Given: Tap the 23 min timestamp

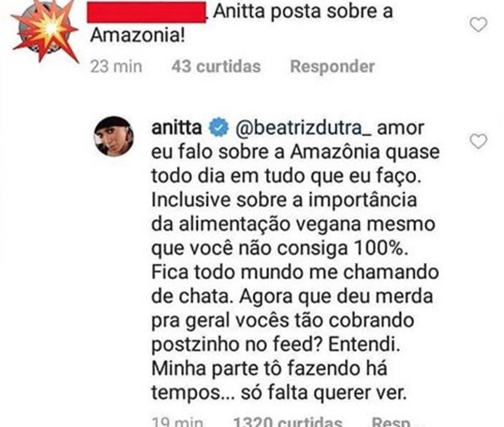Looking at the screenshot, I should [x=116, y=67].
